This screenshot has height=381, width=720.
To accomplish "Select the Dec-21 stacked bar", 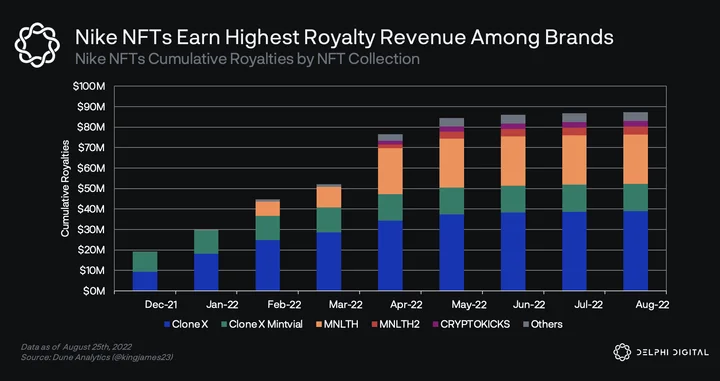I will 145,271.
